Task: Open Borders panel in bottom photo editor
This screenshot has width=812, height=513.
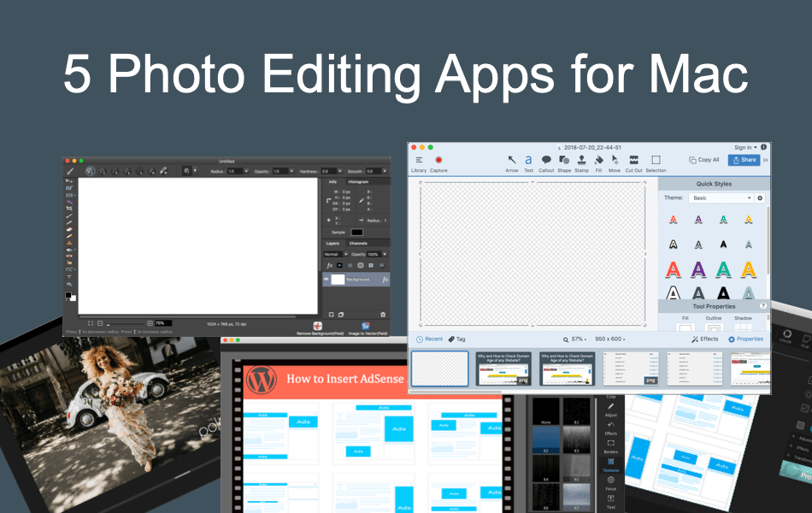Action: 611,446
